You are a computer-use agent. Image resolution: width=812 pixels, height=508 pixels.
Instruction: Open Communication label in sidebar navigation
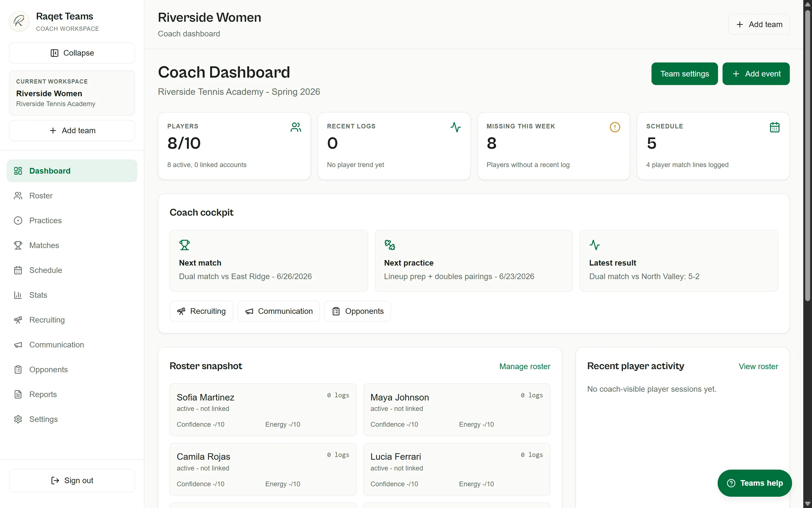tap(57, 345)
